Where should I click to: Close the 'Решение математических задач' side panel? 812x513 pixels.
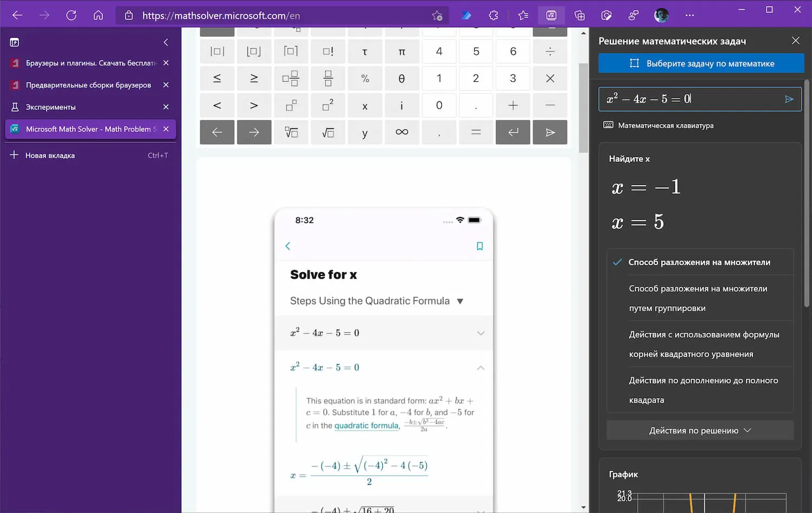point(795,41)
